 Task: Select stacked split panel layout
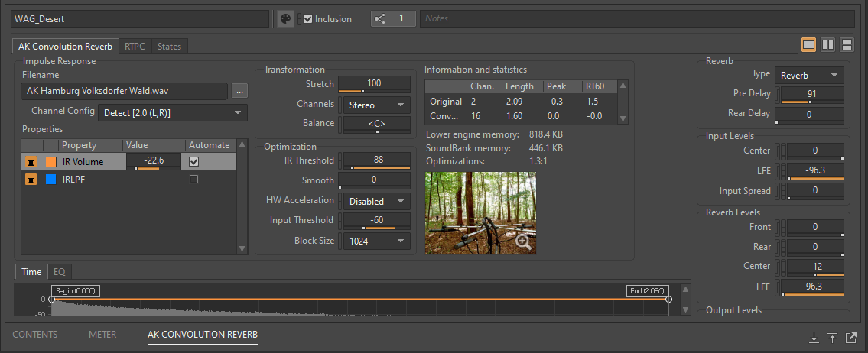point(847,45)
